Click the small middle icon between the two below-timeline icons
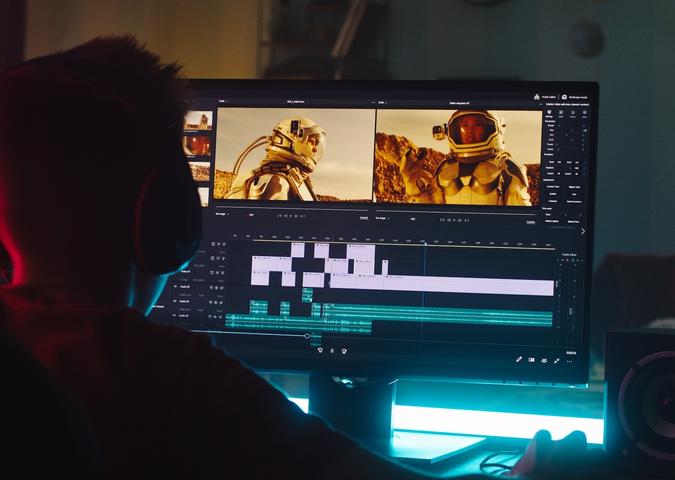The height and width of the screenshot is (480, 675). pyautogui.click(x=332, y=351)
